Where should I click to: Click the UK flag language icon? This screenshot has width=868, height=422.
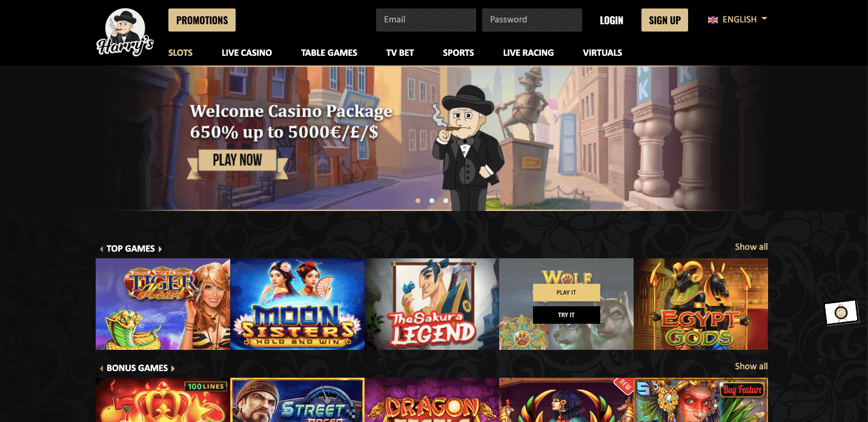pos(713,20)
